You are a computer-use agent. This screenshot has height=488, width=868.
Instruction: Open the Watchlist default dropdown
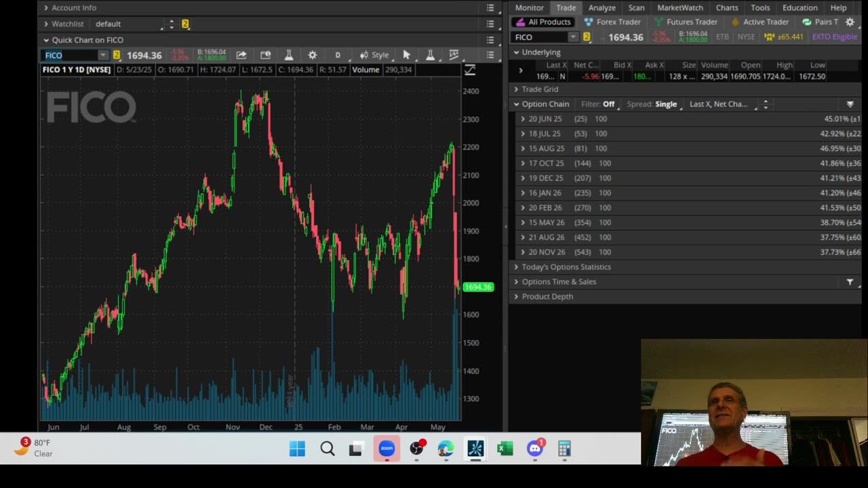pos(129,24)
